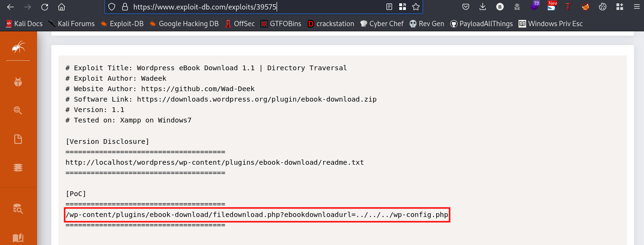Click the QR grid icon in address bar
This screenshot has width=644, height=245.
tap(403, 7)
